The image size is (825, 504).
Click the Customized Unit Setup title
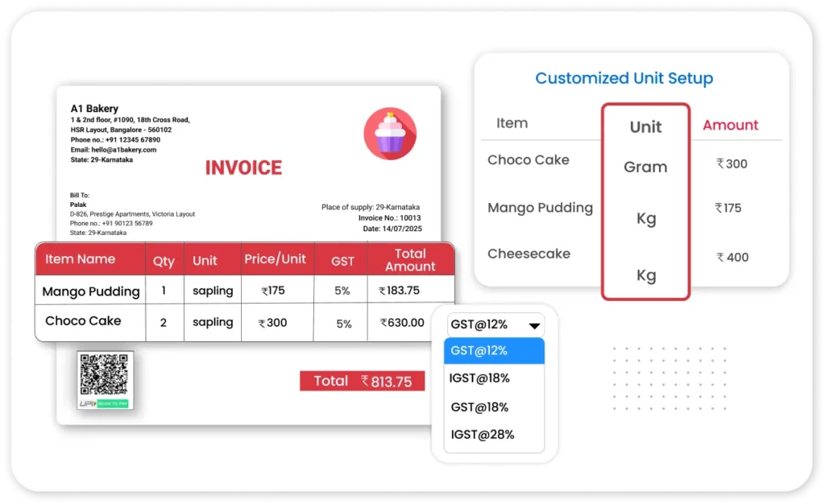tap(624, 78)
